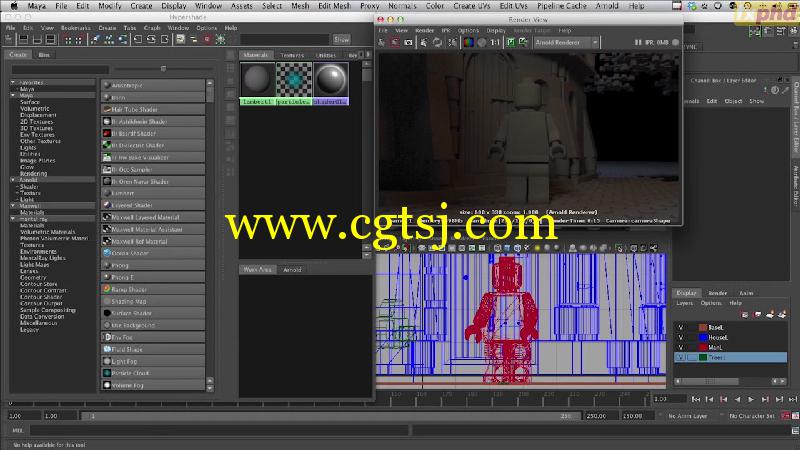Collapse the Arnold tree category

pyautogui.click(x=13, y=180)
